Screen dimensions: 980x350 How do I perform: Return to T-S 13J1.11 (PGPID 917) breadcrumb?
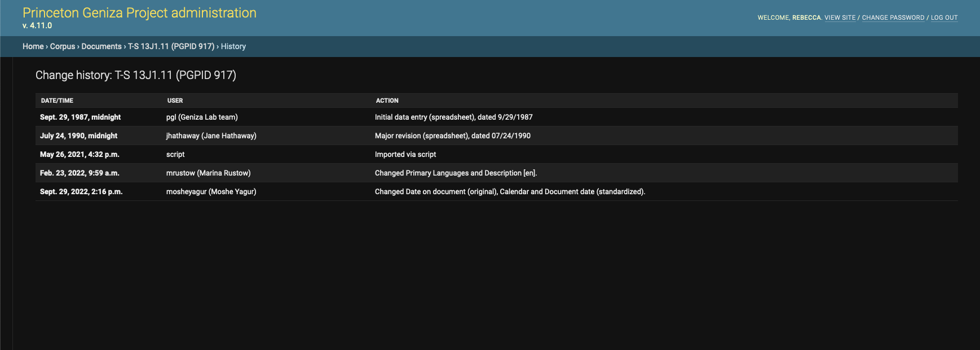click(x=171, y=46)
